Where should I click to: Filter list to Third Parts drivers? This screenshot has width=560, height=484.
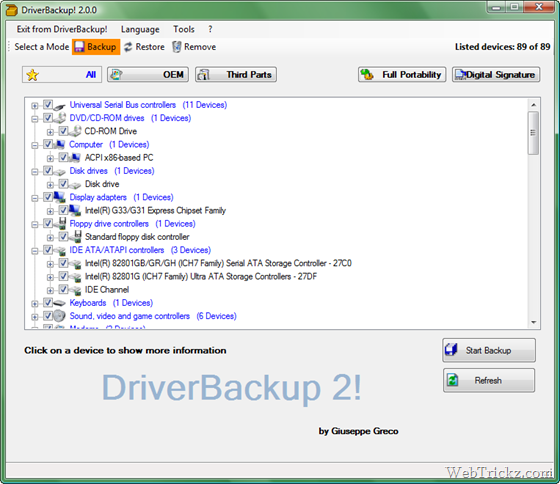[x=236, y=75]
